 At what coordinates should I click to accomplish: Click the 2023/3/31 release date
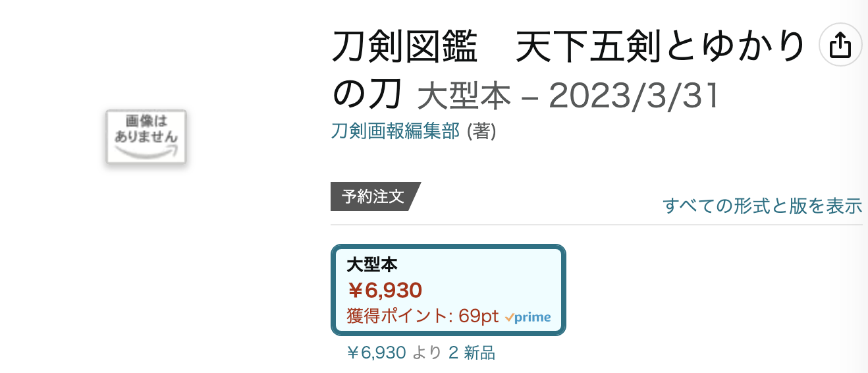click(634, 97)
